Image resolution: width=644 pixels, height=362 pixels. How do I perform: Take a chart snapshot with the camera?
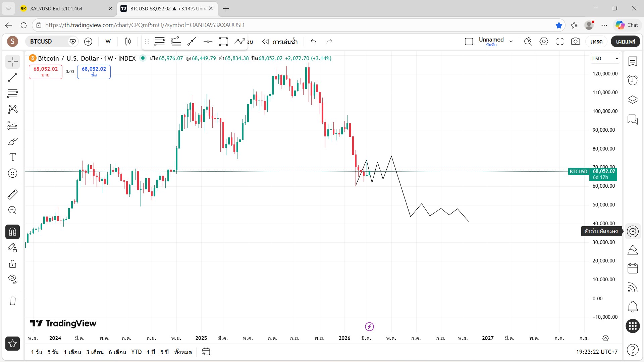(576, 42)
